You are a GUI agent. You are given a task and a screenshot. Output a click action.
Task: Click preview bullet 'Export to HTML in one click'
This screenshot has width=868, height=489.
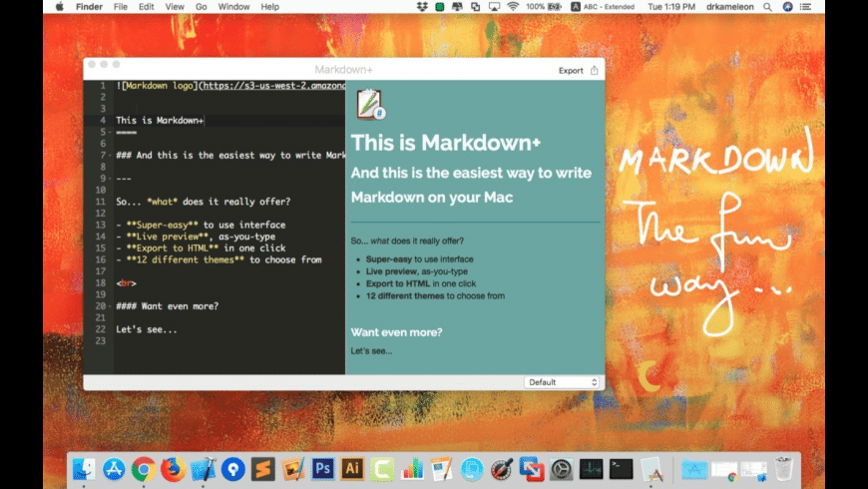coord(421,283)
